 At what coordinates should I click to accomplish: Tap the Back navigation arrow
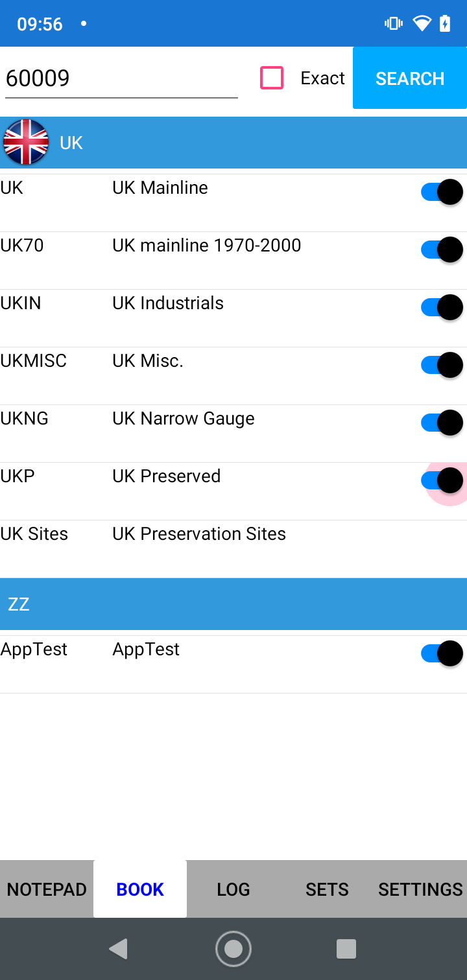[x=118, y=948]
